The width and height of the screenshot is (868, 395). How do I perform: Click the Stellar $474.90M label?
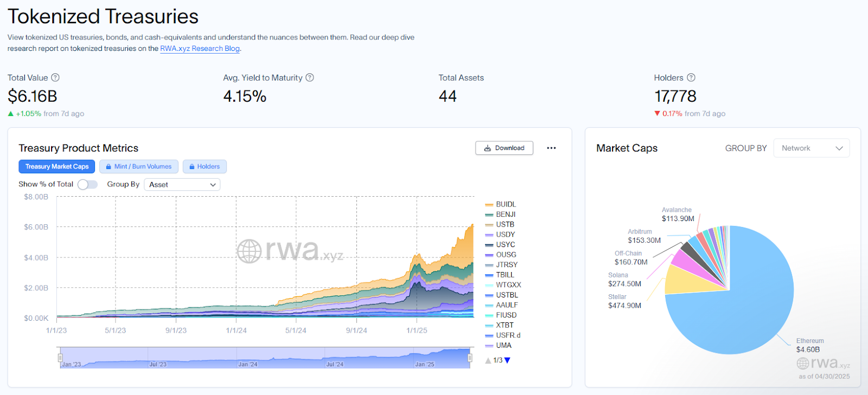pos(624,301)
